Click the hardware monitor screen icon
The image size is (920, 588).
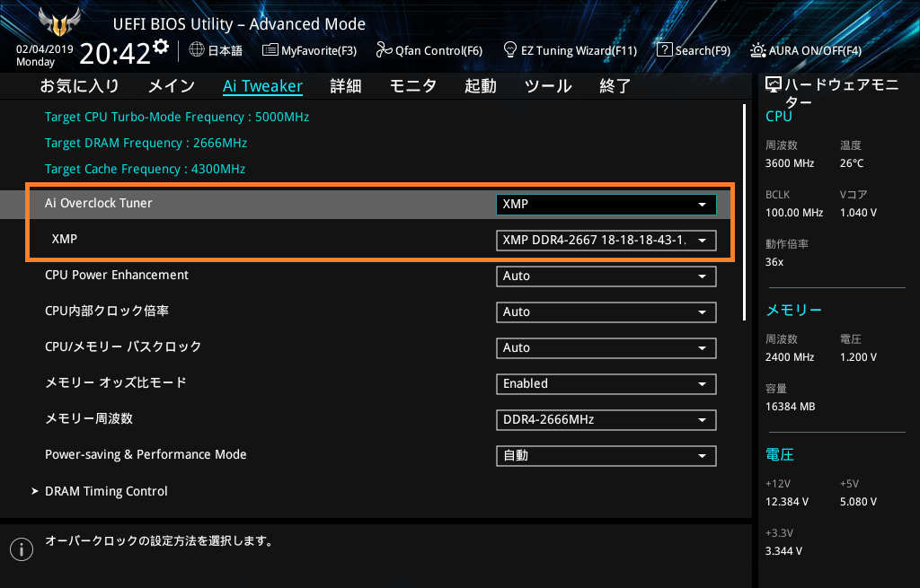[x=774, y=85]
